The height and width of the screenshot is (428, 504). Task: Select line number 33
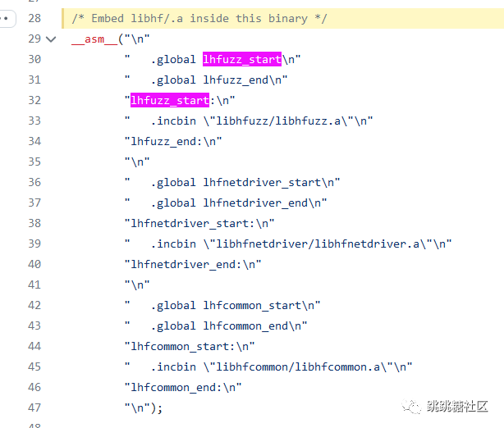tap(34, 121)
